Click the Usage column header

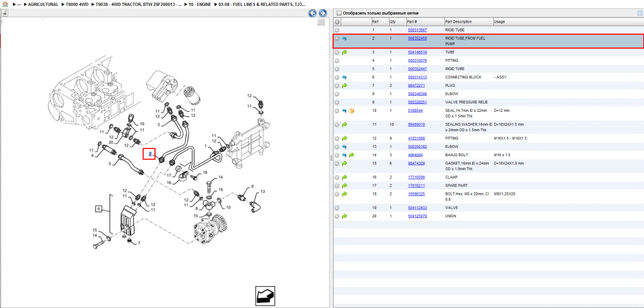(569, 22)
